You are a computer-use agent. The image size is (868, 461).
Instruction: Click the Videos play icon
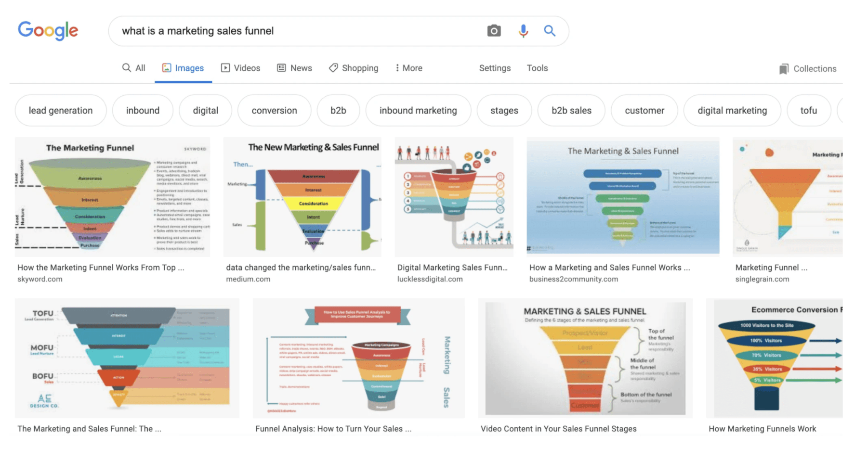tap(225, 68)
